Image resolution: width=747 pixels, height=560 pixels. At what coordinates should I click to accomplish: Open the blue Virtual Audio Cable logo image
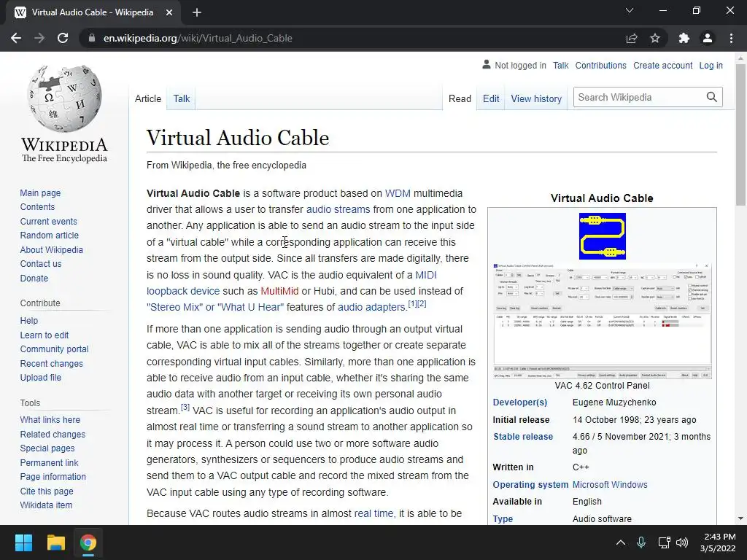click(602, 236)
